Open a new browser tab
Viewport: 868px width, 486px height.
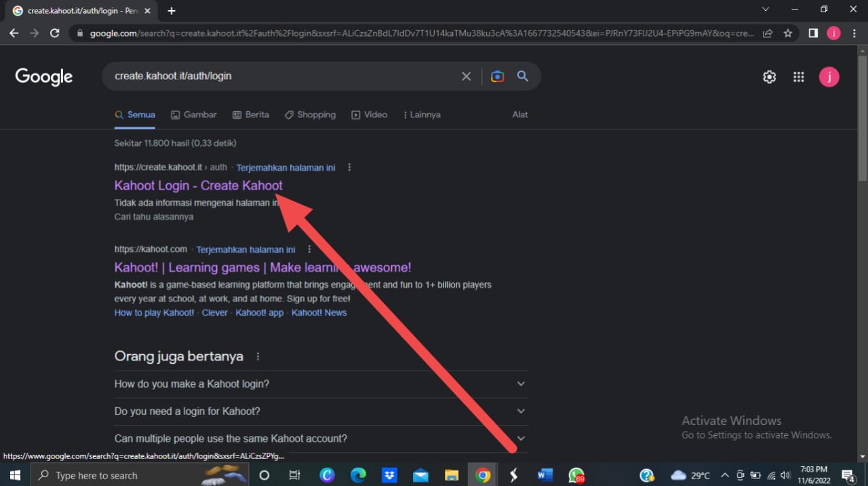coord(172,11)
